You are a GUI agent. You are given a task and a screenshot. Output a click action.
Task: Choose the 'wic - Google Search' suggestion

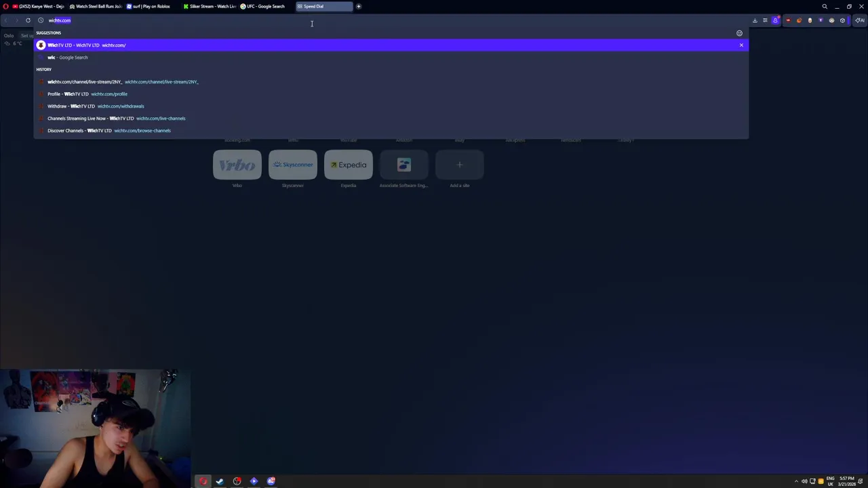pyautogui.click(x=391, y=57)
